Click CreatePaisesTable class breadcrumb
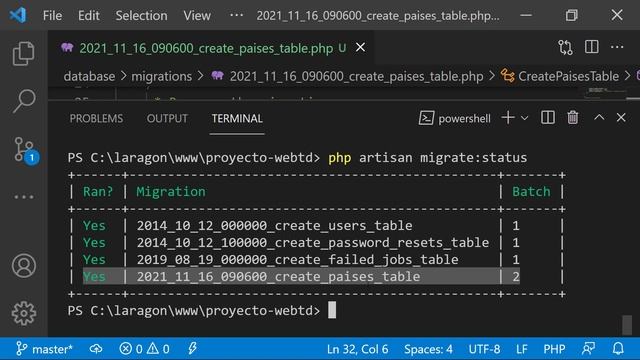Viewport: 640px width, 360px height. click(568, 76)
